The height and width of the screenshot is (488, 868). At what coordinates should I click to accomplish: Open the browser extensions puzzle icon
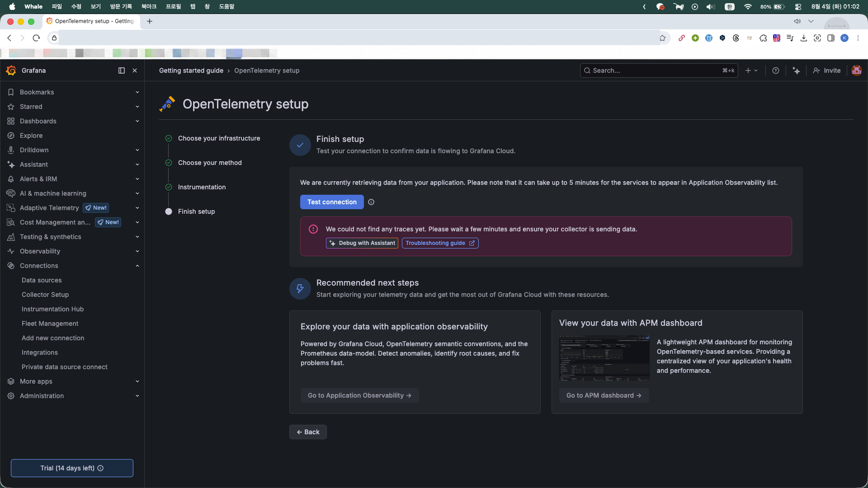pos(763,38)
